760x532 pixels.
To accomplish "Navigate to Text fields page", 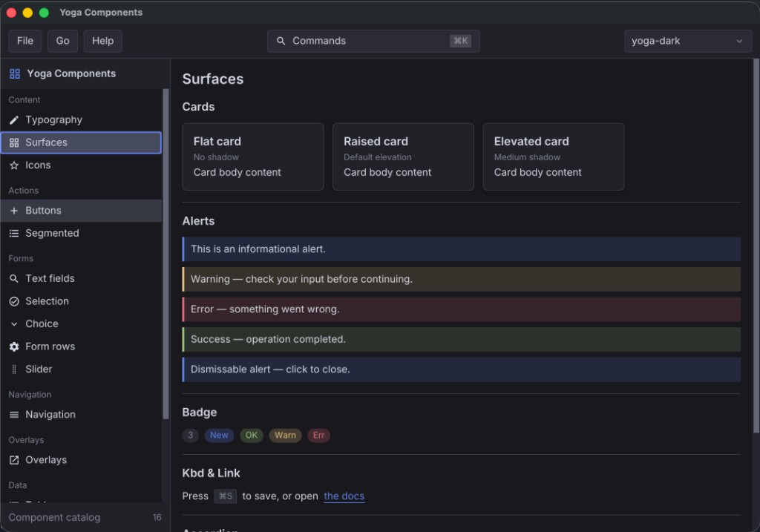I will pyautogui.click(x=81, y=278).
